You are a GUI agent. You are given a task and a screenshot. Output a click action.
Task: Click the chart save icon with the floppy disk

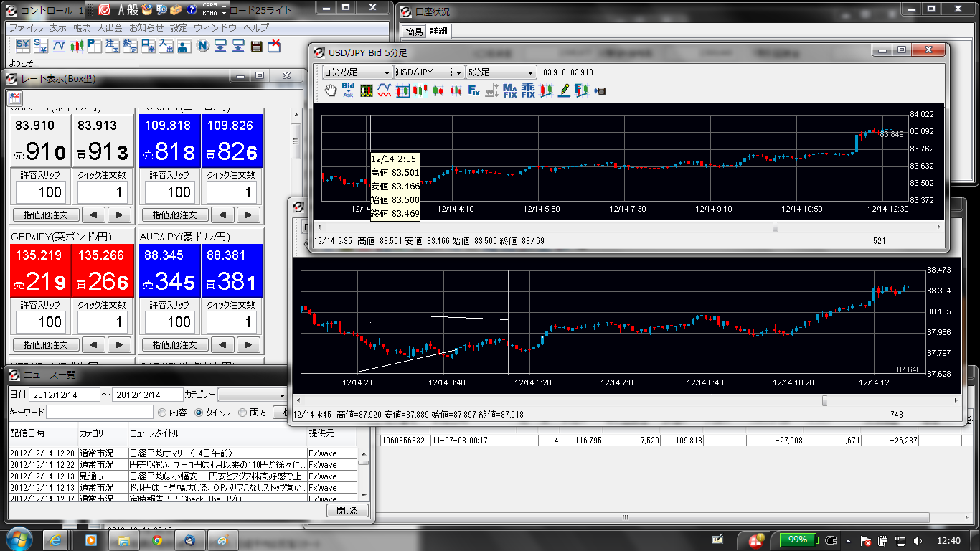pos(600,91)
